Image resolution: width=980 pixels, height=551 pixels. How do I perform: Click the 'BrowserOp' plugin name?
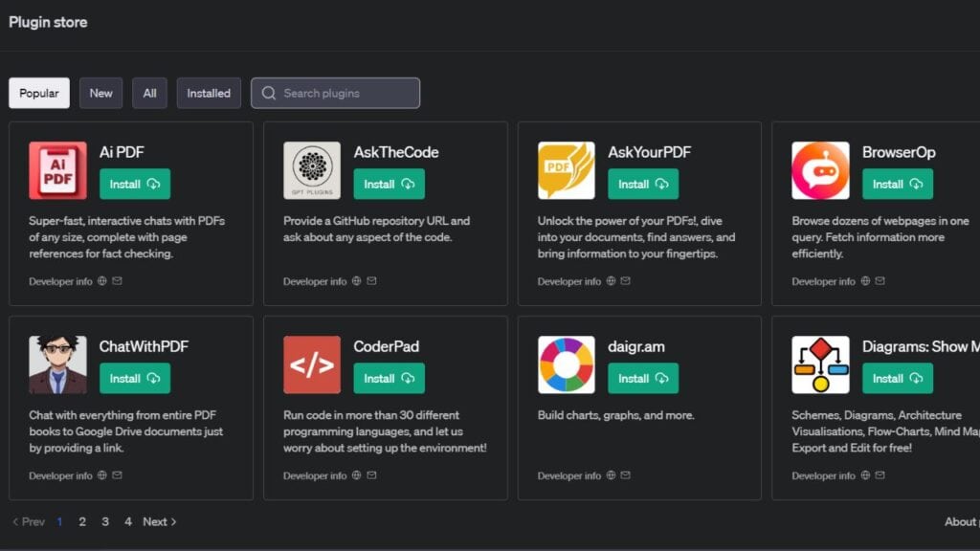point(900,152)
